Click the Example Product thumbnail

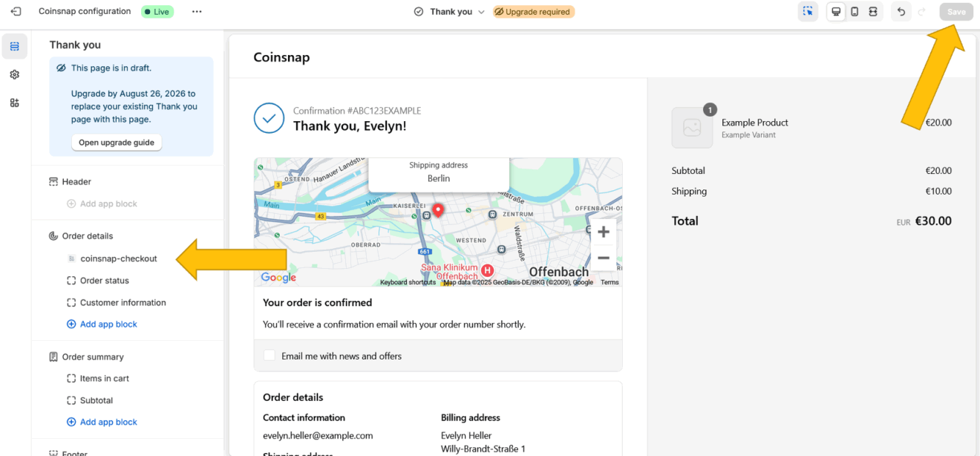tap(692, 128)
